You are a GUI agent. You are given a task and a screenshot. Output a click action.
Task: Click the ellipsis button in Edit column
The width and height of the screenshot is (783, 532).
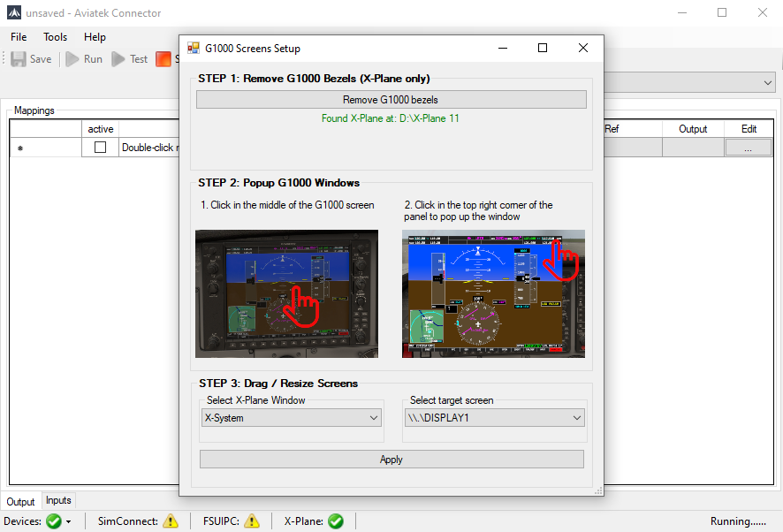749,148
